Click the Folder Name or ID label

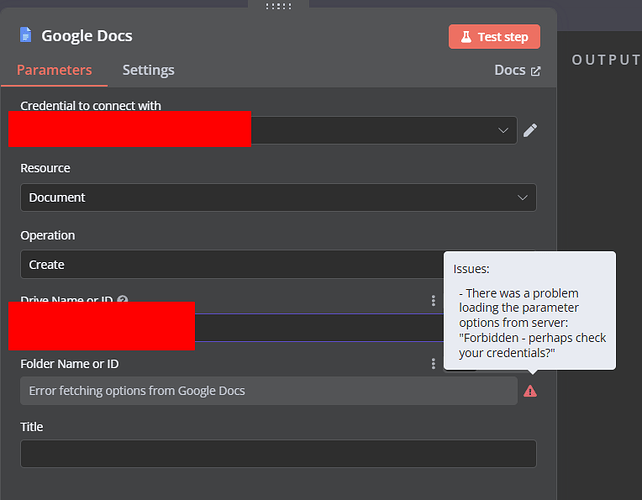click(x=70, y=364)
